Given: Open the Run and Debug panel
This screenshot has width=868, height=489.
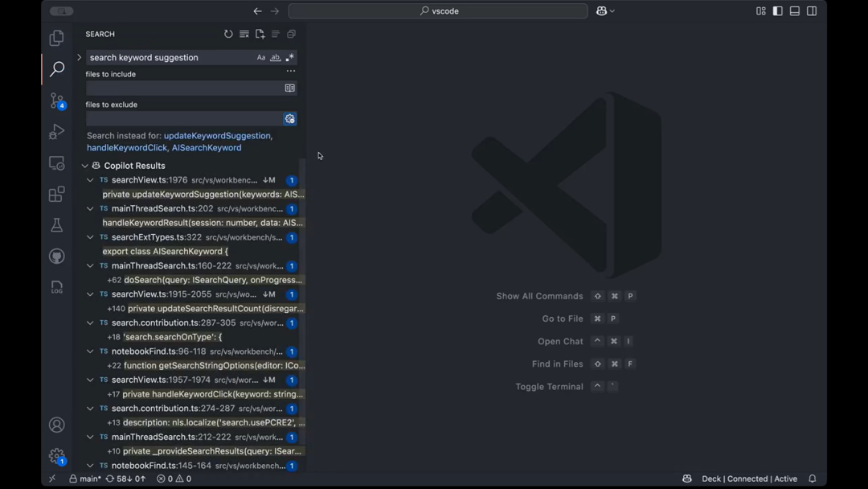Looking at the screenshot, I should click(56, 131).
